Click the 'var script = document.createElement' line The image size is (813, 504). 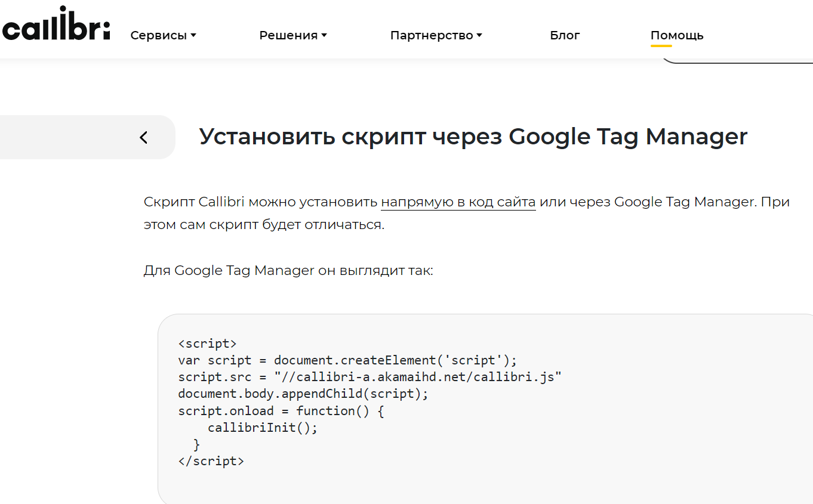[347, 360]
